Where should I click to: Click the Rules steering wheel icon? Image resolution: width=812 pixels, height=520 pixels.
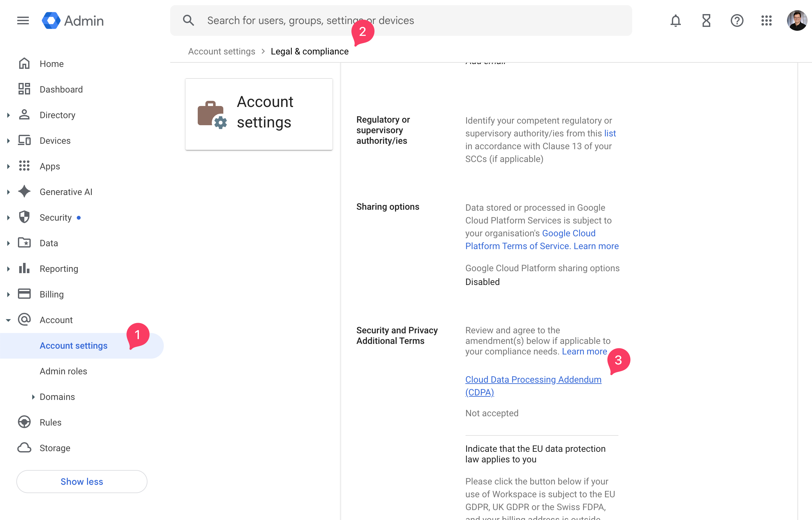point(24,422)
